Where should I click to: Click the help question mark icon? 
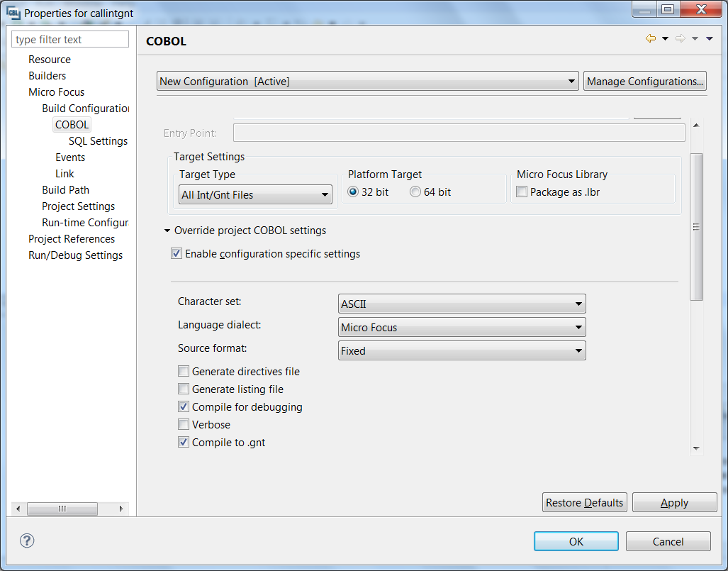click(x=27, y=540)
